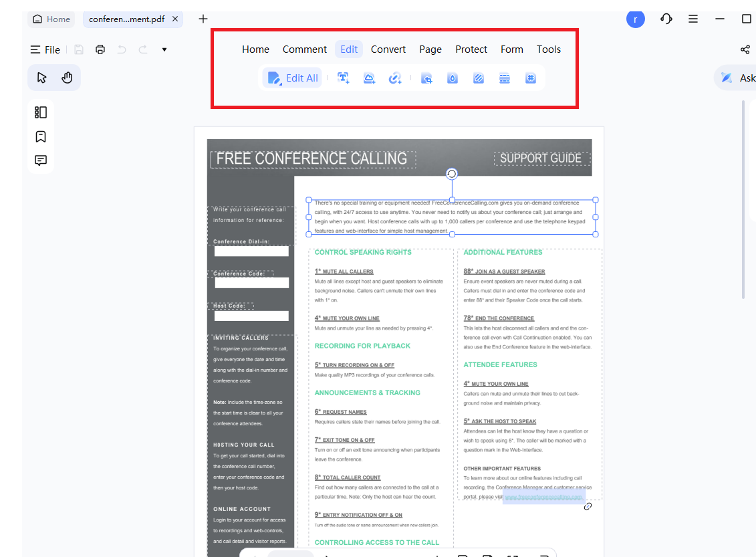Viewport: 756px width, 557px height.
Task: Open the Background tool
Action: 479,78
